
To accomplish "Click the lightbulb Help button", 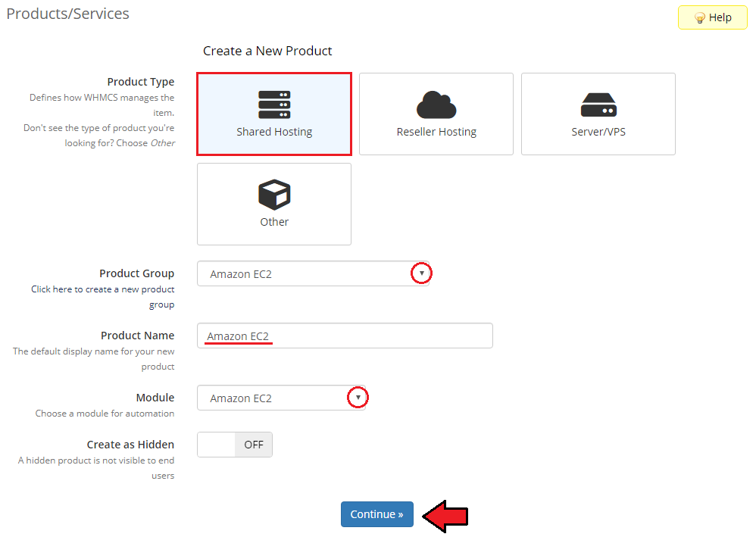I will (713, 17).
